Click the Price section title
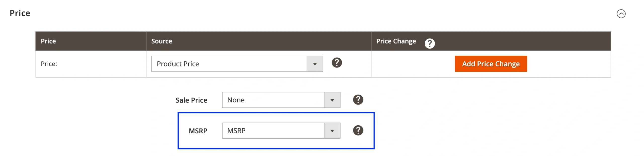Image resolution: width=644 pixels, height=156 pixels. (20, 13)
